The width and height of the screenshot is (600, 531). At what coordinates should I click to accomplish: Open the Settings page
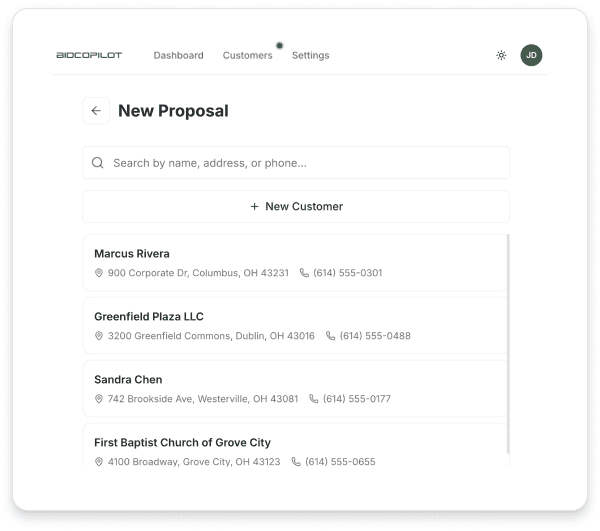point(310,55)
